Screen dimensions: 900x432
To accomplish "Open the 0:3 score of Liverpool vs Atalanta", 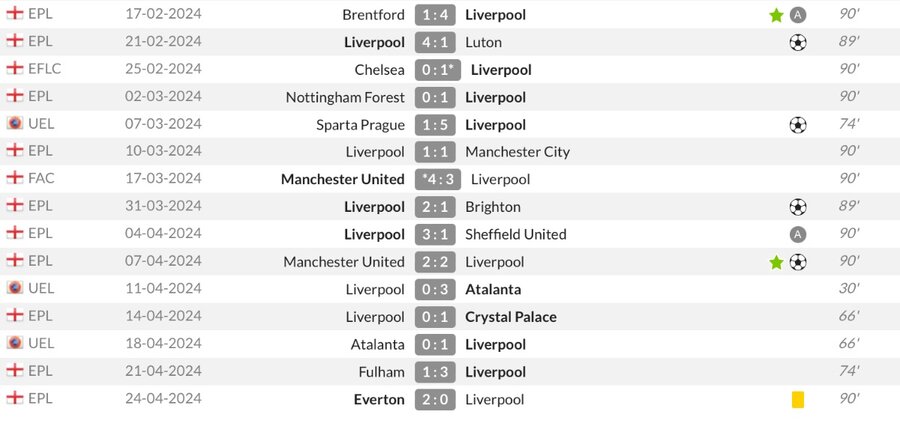I will pos(435,290).
